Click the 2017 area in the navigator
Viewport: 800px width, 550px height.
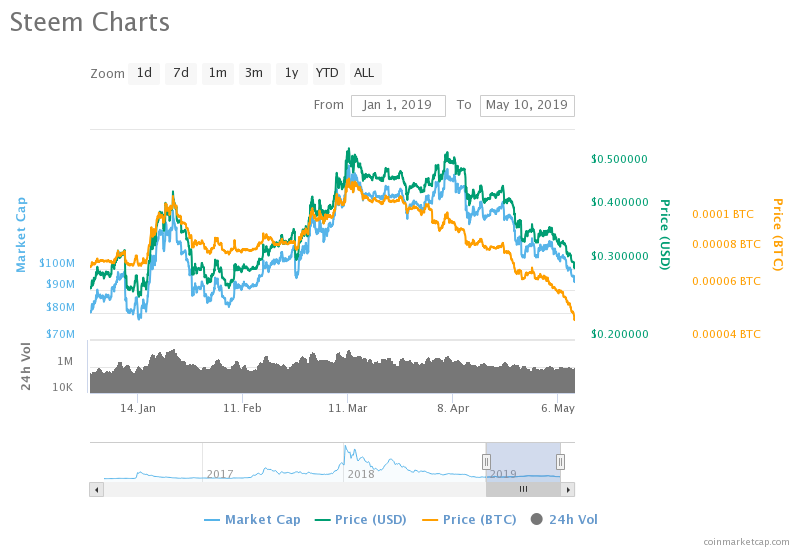point(220,474)
